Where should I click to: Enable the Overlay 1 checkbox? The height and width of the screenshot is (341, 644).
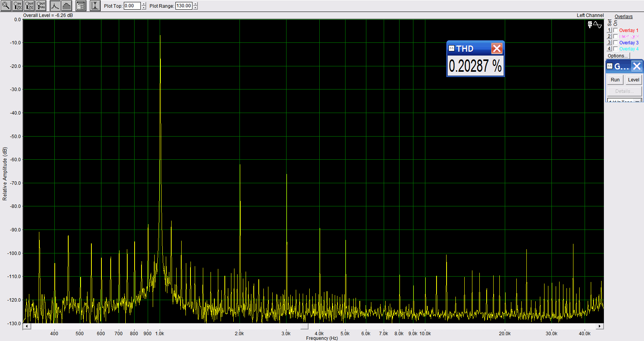point(616,30)
